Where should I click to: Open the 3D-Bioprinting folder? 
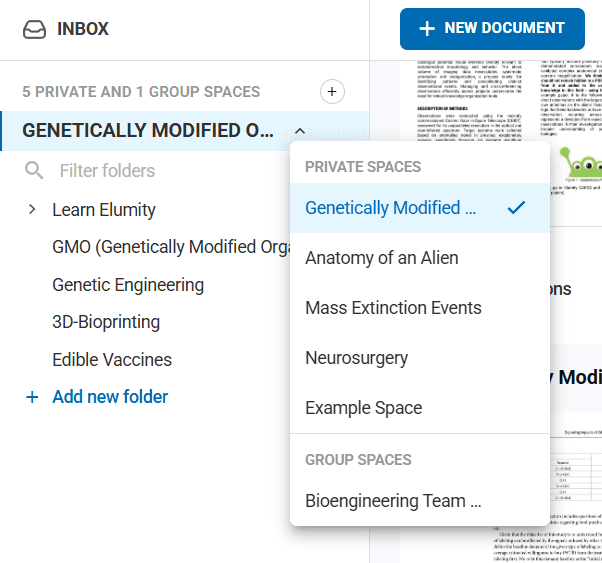tap(106, 322)
